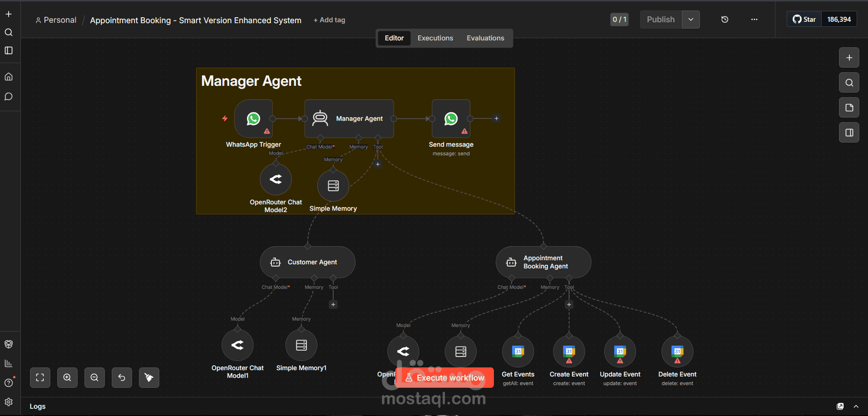Click Execute workflow

[444, 377]
